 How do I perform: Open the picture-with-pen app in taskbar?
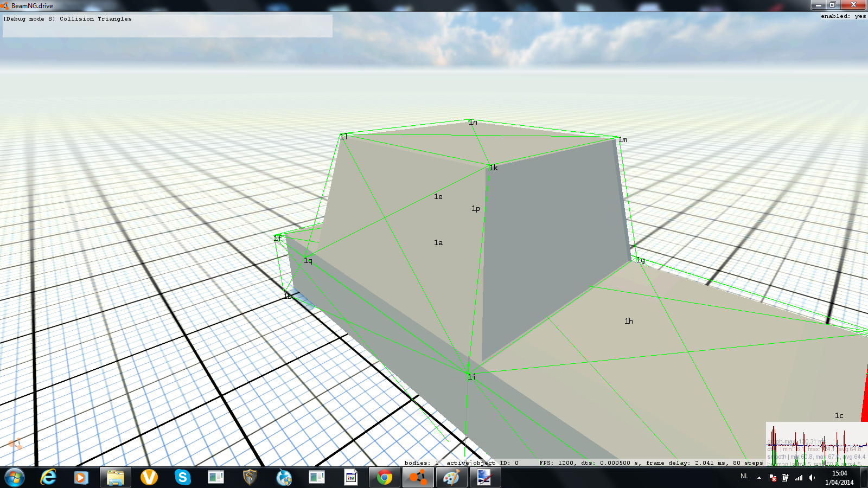[484, 478]
